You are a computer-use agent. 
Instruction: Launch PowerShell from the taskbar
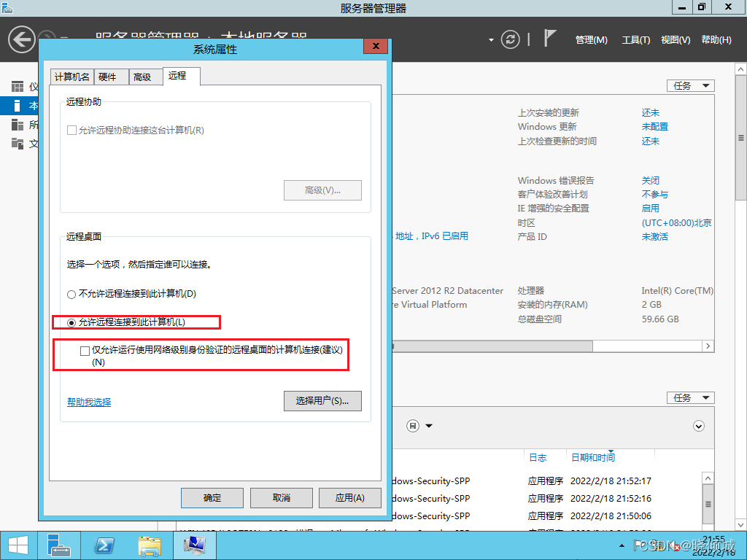pos(104,545)
